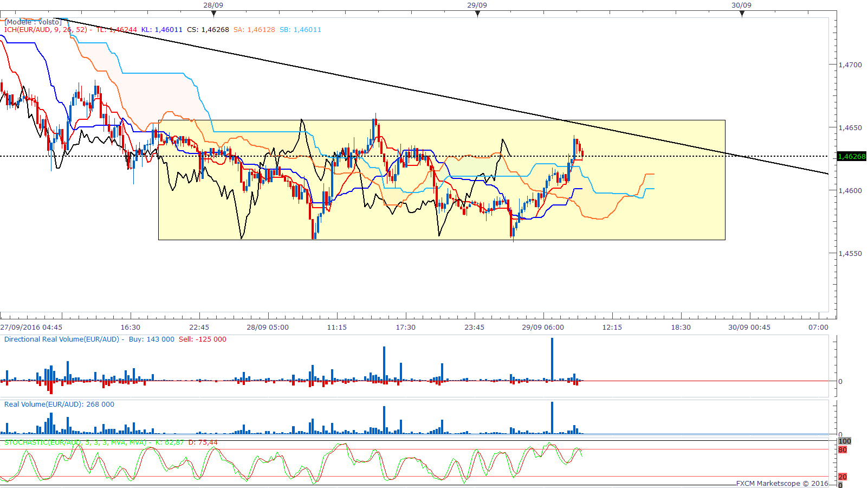Viewport: 868px width, 488px height.
Task: Click the 1,4700 price axis label
Action: coord(850,65)
